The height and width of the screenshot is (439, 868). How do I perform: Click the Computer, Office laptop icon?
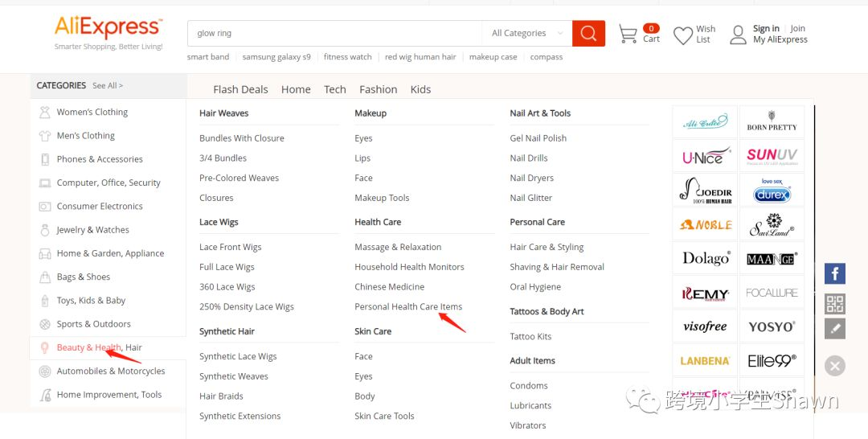pyautogui.click(x=45, y=183)
